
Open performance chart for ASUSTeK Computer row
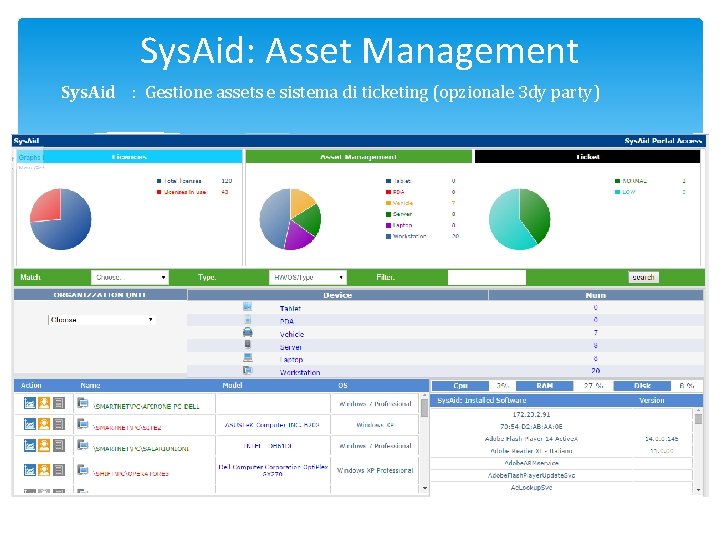point(29,424)
